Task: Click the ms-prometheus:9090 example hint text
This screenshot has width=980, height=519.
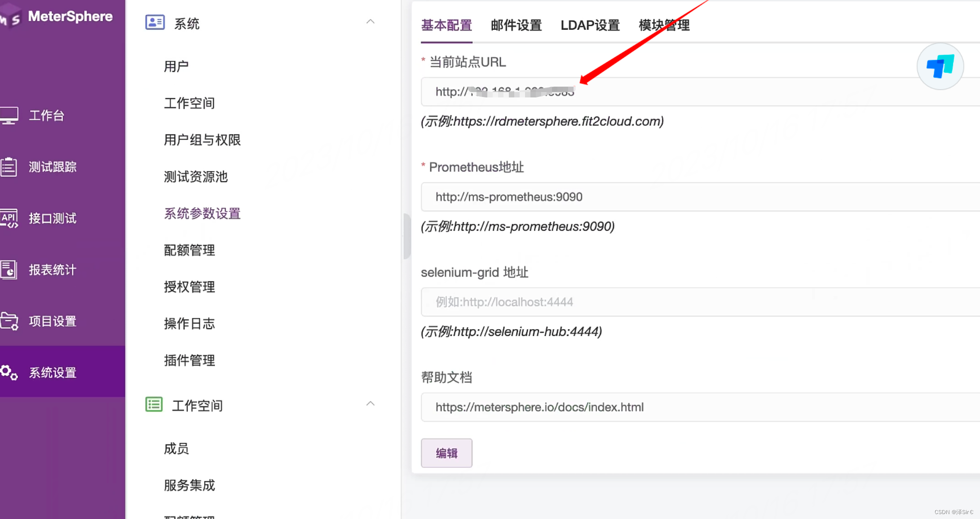Action: 517,226
